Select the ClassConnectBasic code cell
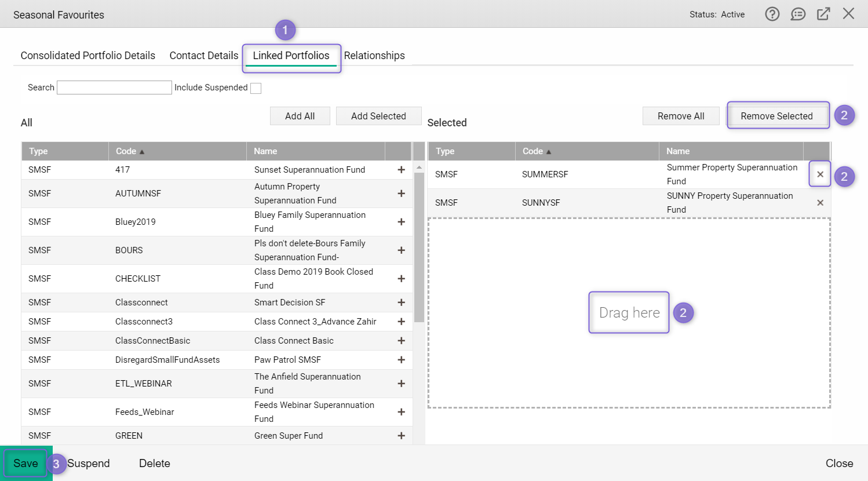The height and width of the screenshot is (481, 868). 152,341
